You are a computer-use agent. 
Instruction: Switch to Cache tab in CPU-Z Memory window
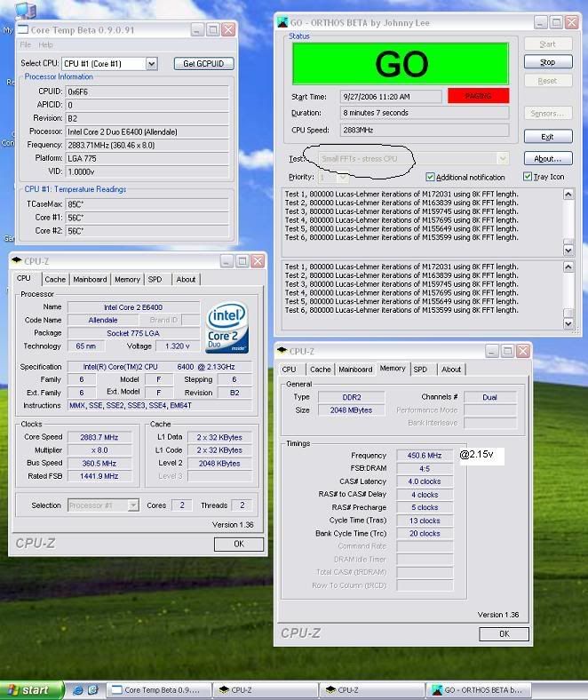pyautogui.click(x=320, y=370)
